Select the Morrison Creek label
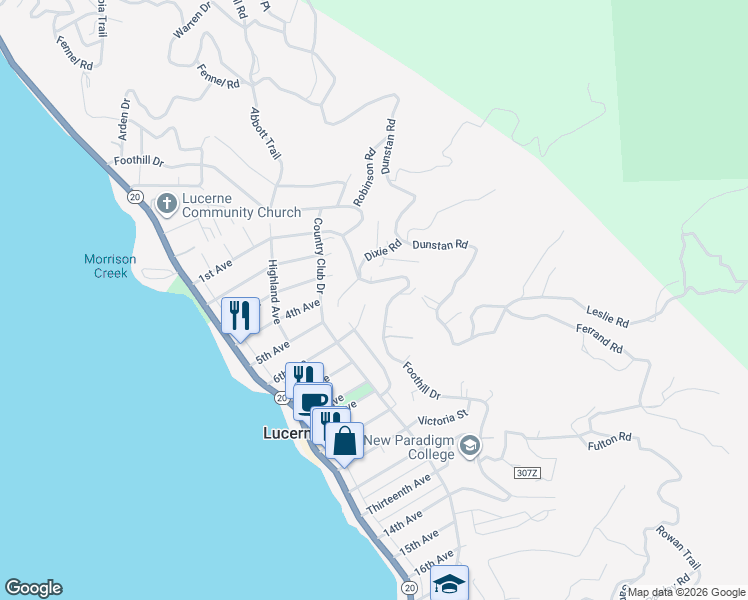The image size is (748, 600). [x=110, y=266]
